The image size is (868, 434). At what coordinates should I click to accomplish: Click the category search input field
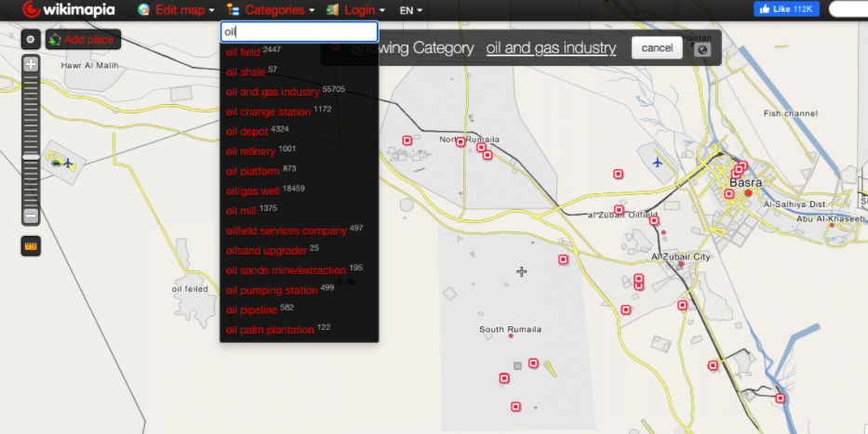pos(299,32)
